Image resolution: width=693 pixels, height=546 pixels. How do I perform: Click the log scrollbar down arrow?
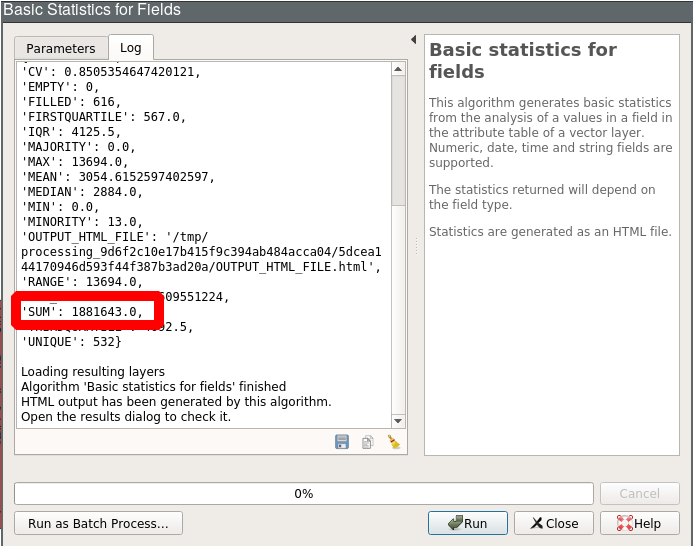(398, 422)
